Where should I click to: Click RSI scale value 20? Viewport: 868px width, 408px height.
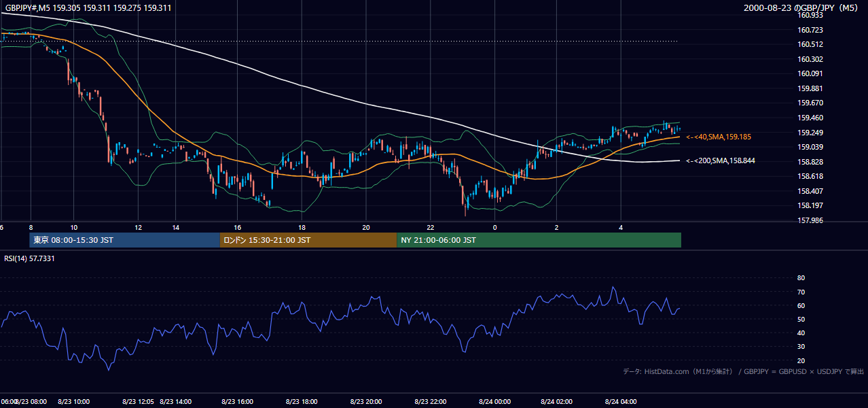(x=801, y=360)
